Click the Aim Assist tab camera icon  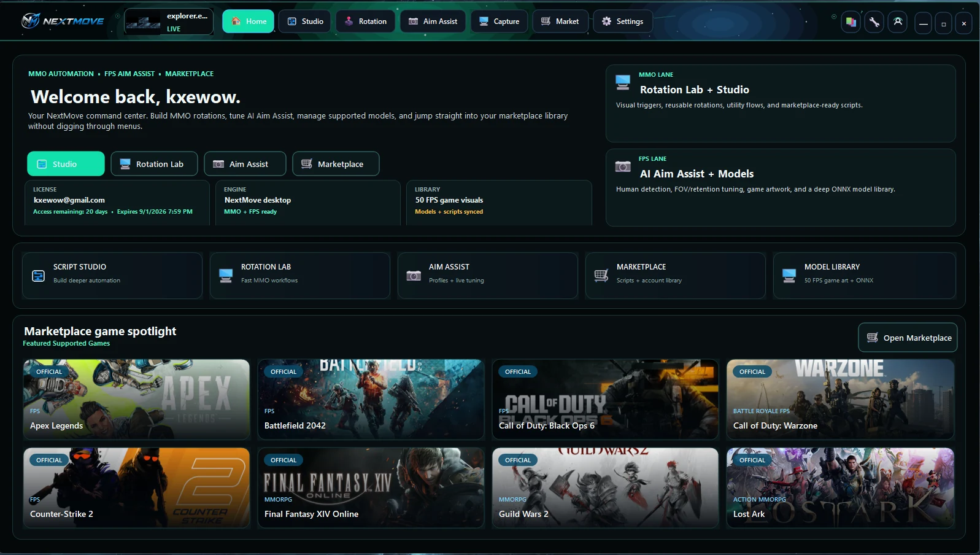click(x=413, y=21)
